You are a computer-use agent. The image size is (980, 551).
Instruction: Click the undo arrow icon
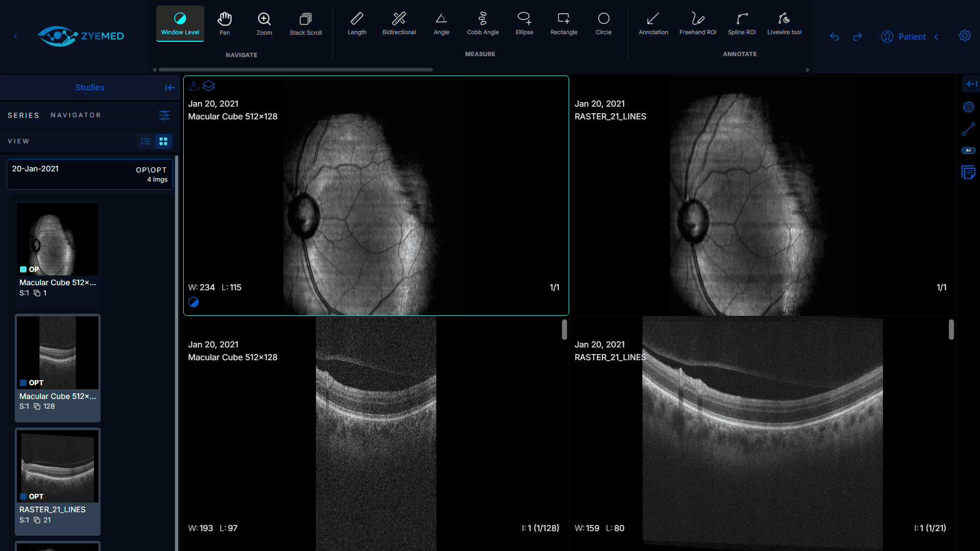tap(835, 37)
